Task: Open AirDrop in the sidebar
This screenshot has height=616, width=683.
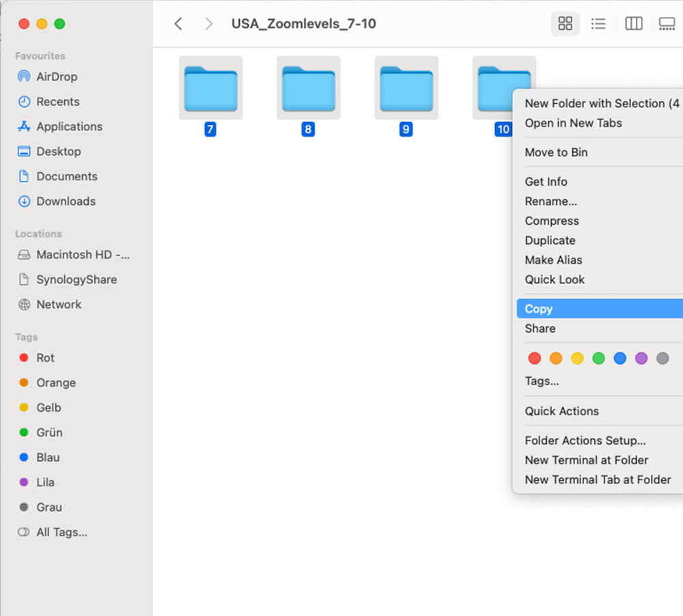Action: (56, 76)
